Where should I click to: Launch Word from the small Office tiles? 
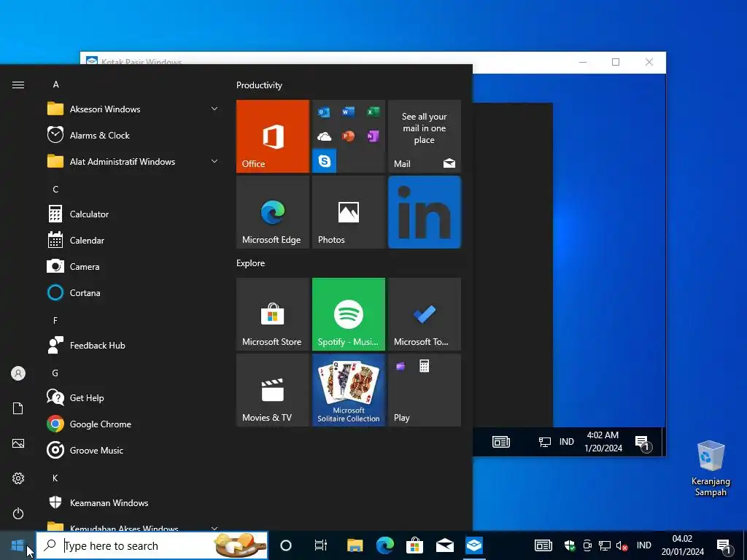pyautogui.click(x=348, y=112)
